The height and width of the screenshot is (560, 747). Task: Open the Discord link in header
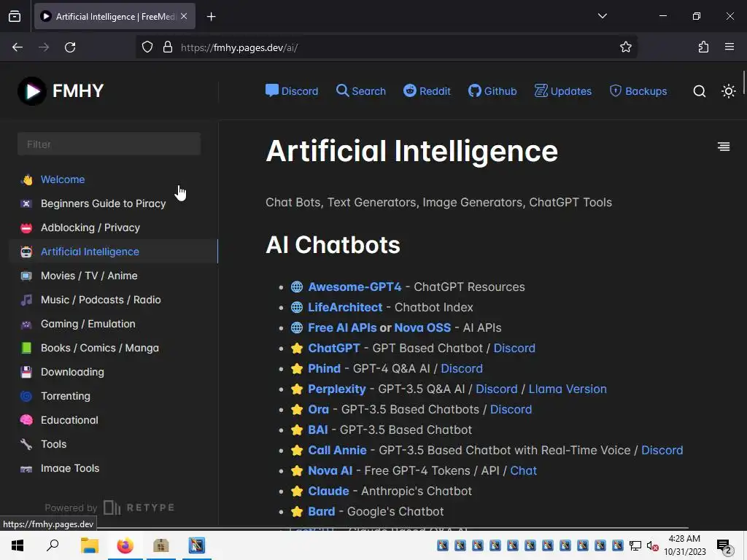click(292, 91)
